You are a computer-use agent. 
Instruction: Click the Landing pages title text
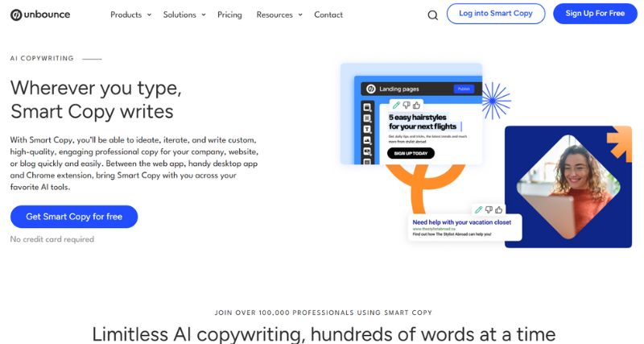[x=398, y=89]
